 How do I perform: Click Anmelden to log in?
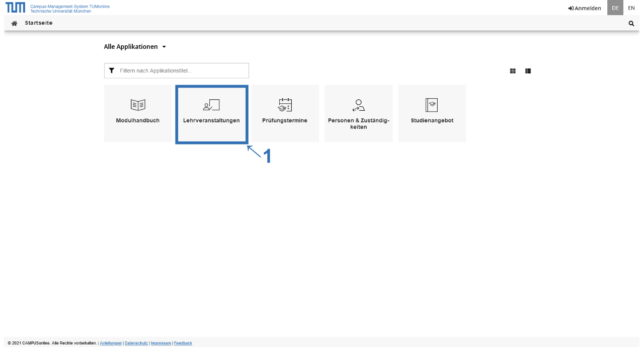(585, 8)
